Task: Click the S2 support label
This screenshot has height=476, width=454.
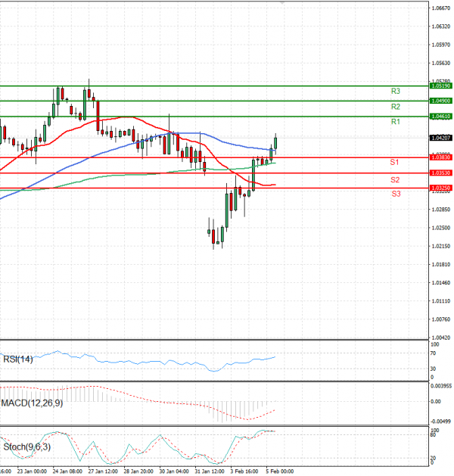Action: pyautogui.click(x=395, y=180)
